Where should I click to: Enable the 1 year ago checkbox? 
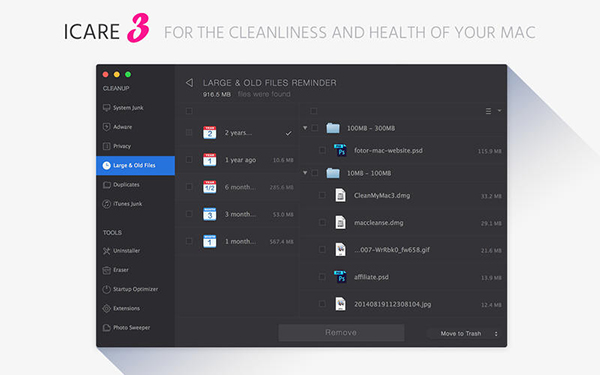pyautogui.click(x=189, y=160)
